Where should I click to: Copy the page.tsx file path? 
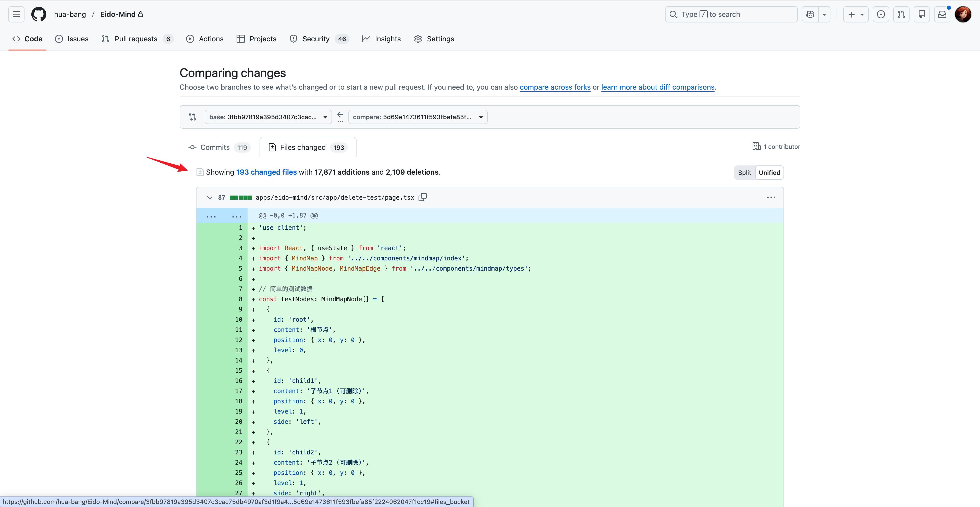click(x=423, y=197)
